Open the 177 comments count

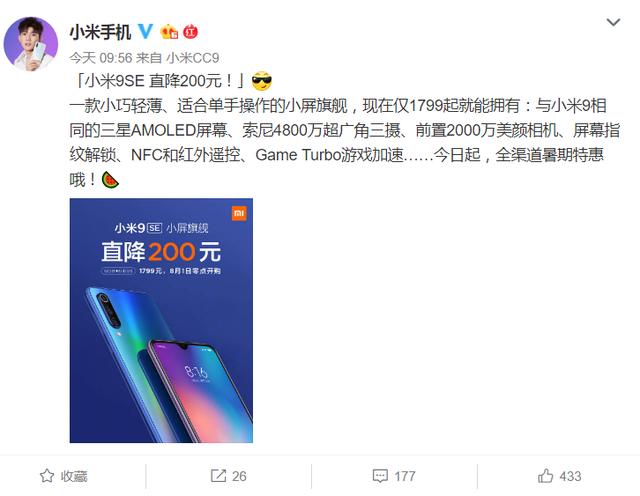point(405,476)
